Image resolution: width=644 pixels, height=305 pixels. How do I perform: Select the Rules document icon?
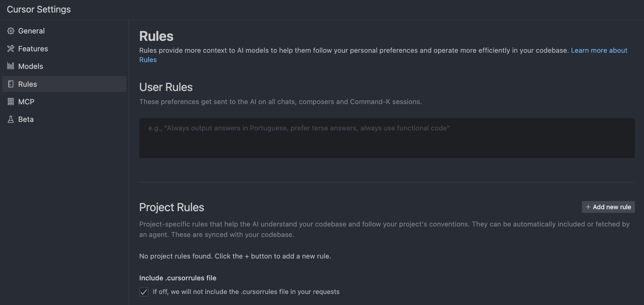10,84
